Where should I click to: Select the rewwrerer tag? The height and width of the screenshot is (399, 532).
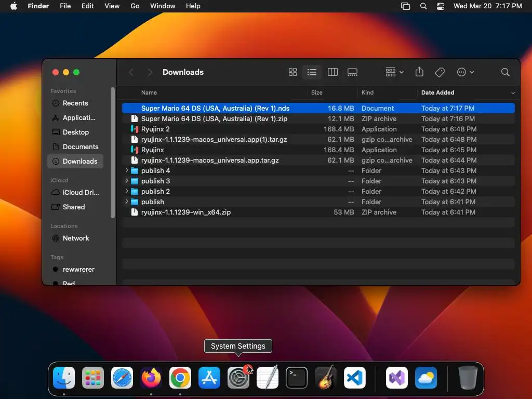tap(75, 270)
